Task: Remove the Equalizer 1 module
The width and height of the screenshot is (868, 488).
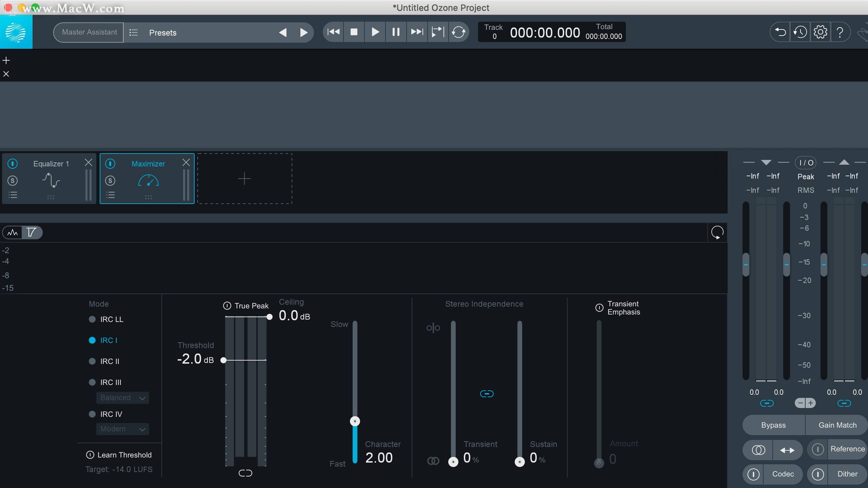Action: pyautogui.click(x=88, y=163)
